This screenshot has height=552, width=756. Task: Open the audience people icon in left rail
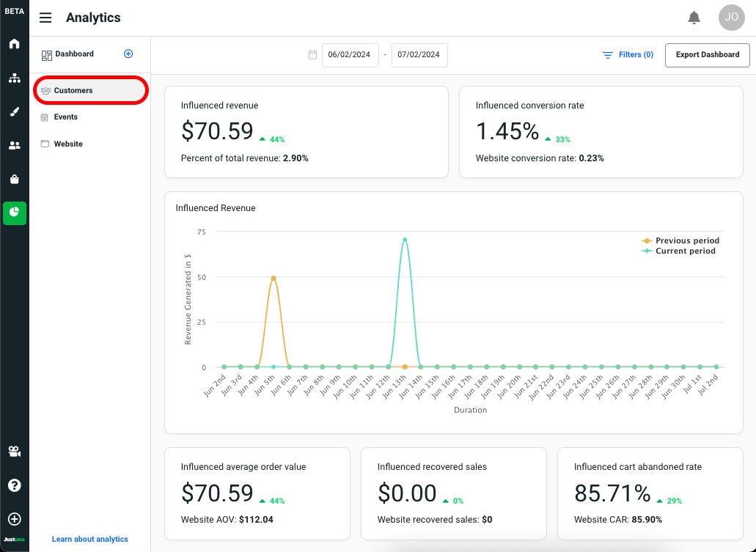14,145
